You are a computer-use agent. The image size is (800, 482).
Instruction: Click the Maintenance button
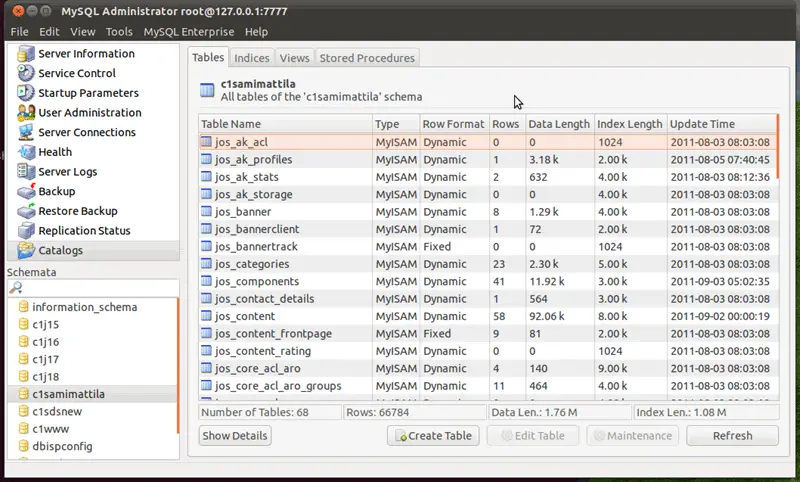pos(633,436)
